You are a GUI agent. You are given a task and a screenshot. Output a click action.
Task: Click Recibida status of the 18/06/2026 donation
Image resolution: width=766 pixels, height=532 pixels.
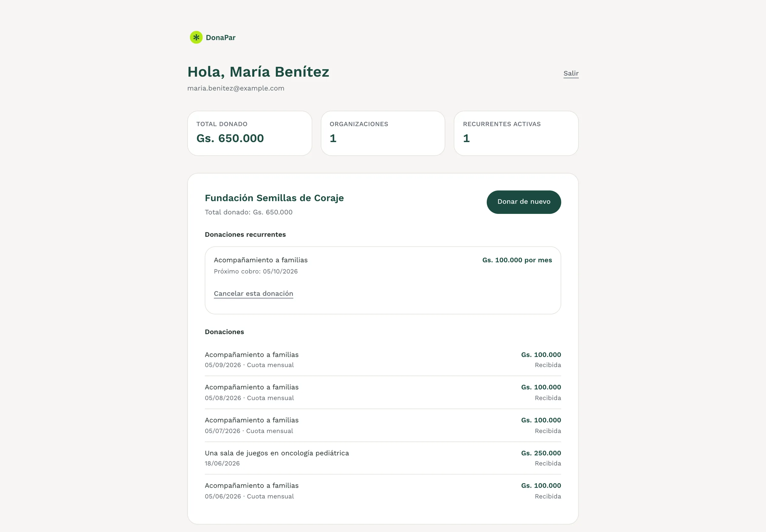point(548,464)
